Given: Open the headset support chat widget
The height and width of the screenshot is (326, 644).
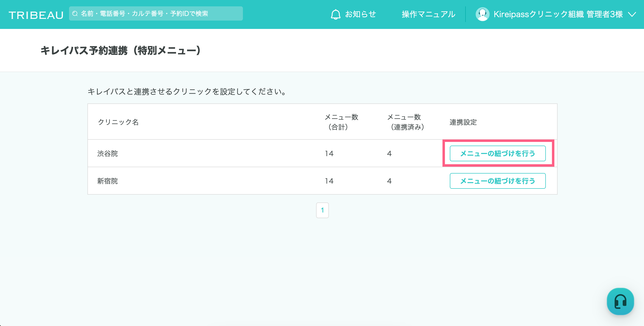Looking at the screenshot, I should (x=620, y=301).
